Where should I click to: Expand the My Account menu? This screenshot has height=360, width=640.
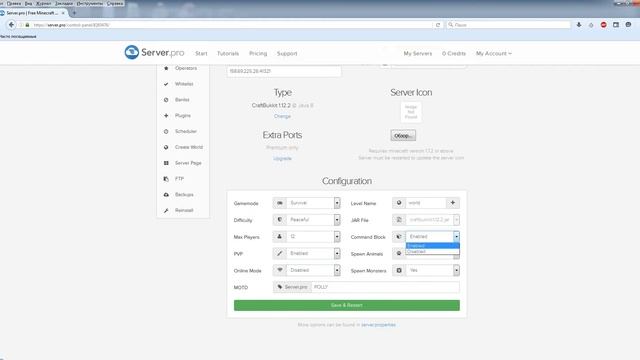(x=493, y=53)
